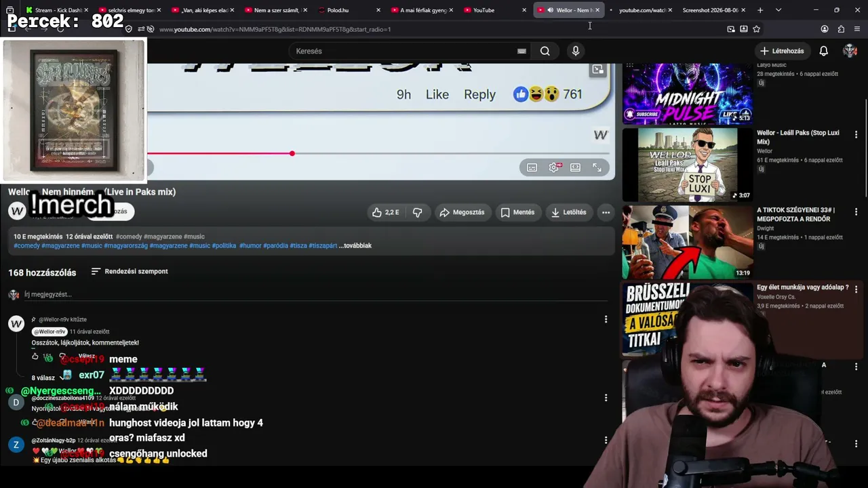Click the install-app icon in the address bar
Image resolution: width=868 pixels, height=488 pixels.
click(743, 29)
